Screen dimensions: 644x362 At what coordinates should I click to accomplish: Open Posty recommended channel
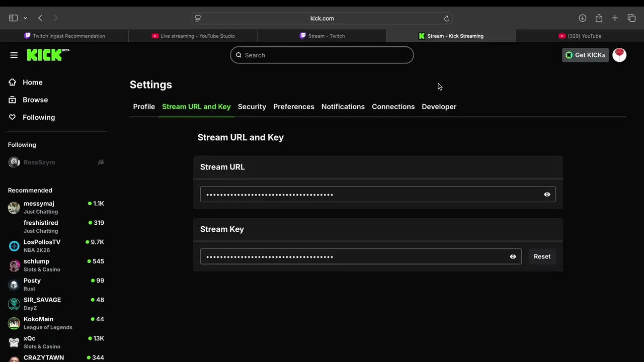pos(56,284)
